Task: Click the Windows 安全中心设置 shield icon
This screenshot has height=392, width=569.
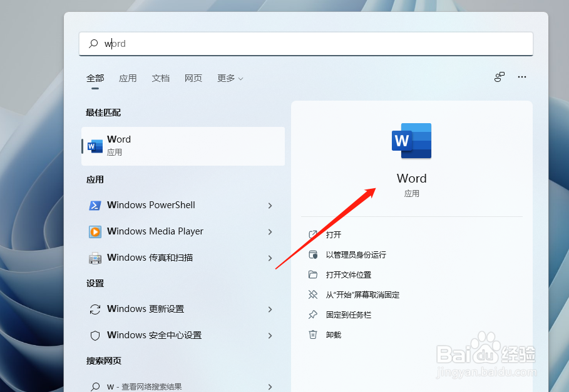Action: [x=95, y=336]
